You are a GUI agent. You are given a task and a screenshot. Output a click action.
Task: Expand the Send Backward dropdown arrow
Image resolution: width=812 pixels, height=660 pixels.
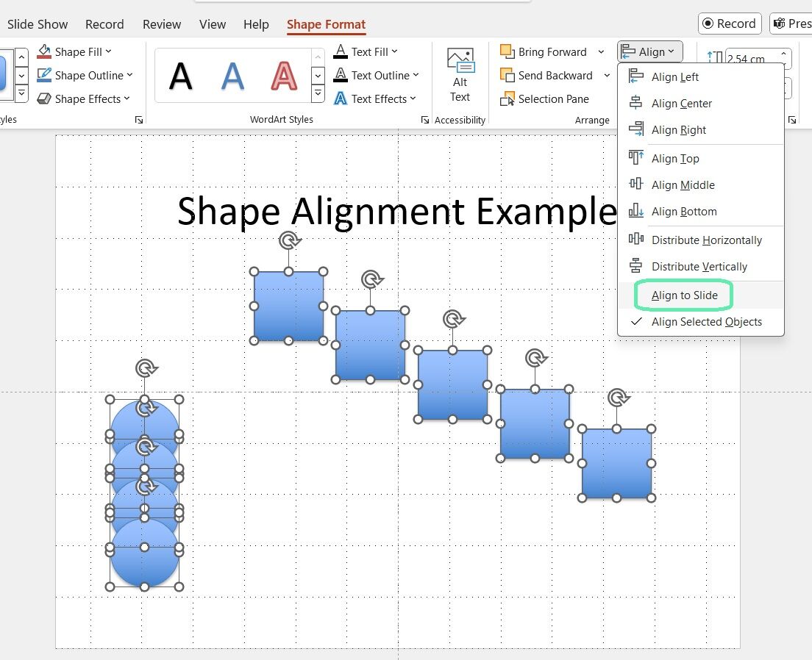pyautogui.click(x=607, y=76)
